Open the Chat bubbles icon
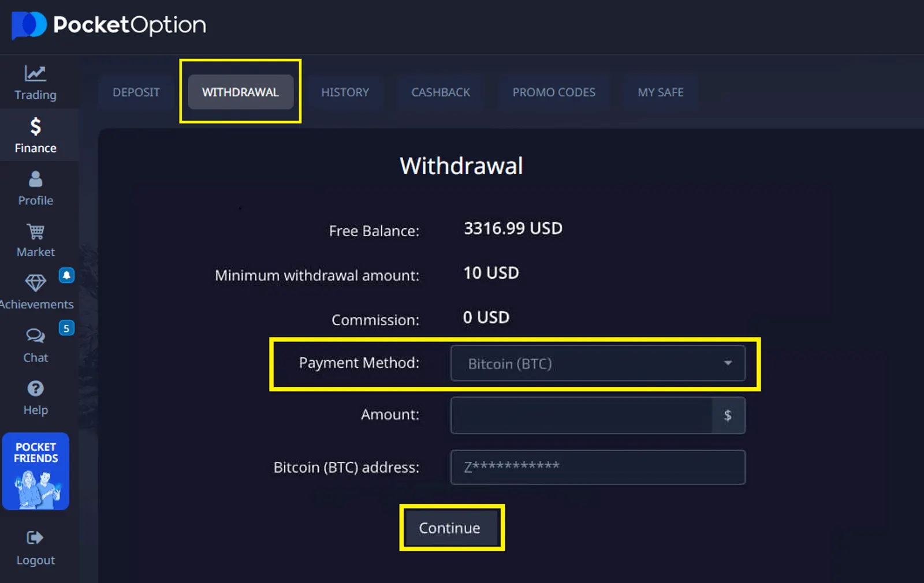Viewport: 924px width, 583px height. point(35,335)
